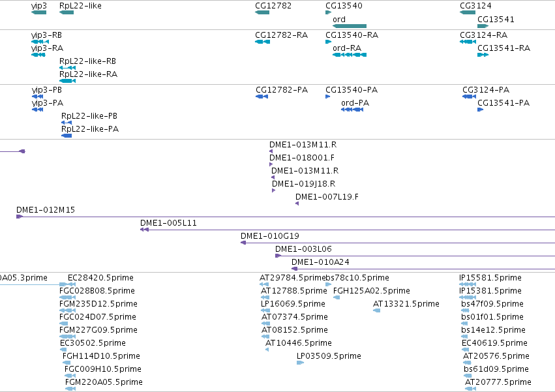
Task: Select the CG3124 gene label
Action: click(475, 6)
